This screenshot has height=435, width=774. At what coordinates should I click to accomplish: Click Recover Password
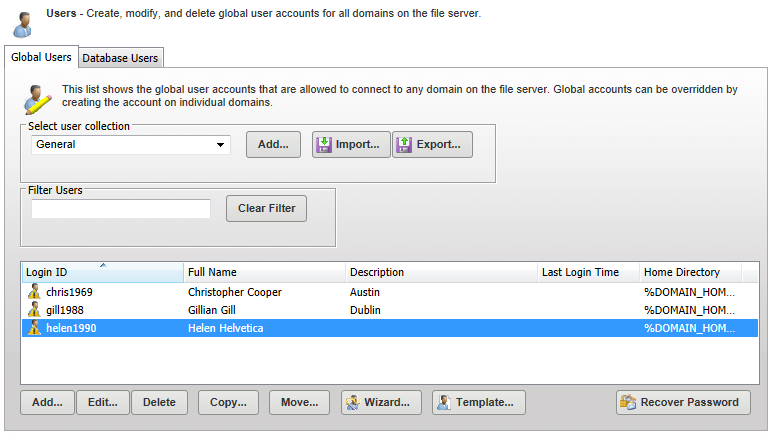(682, 402)
